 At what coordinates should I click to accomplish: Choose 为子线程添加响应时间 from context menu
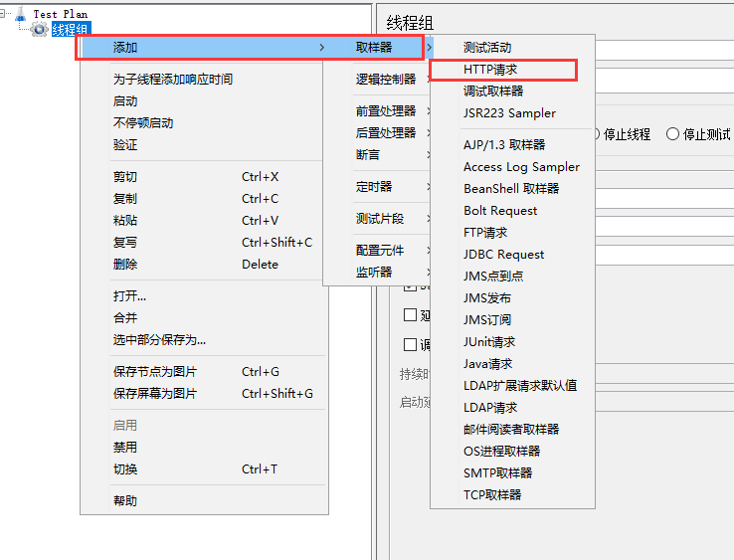203,80
